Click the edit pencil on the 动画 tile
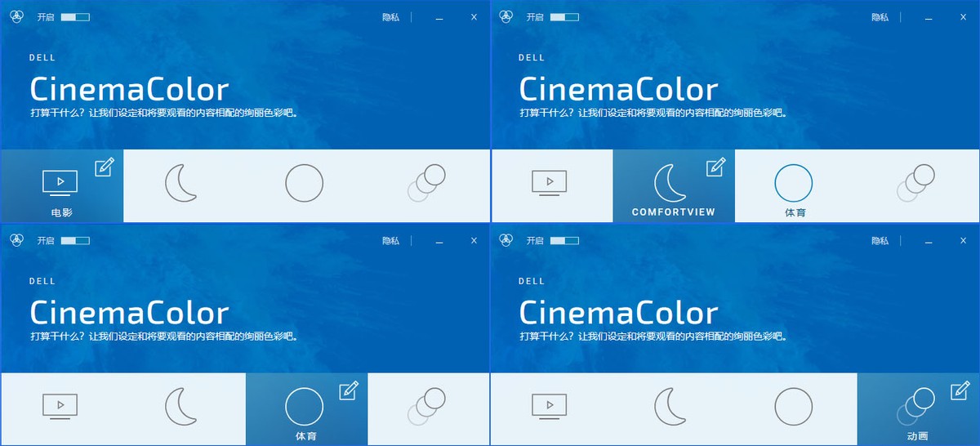The height and width of the screenshot is (446, 980). pyautogui.click(x=960, y=390)
